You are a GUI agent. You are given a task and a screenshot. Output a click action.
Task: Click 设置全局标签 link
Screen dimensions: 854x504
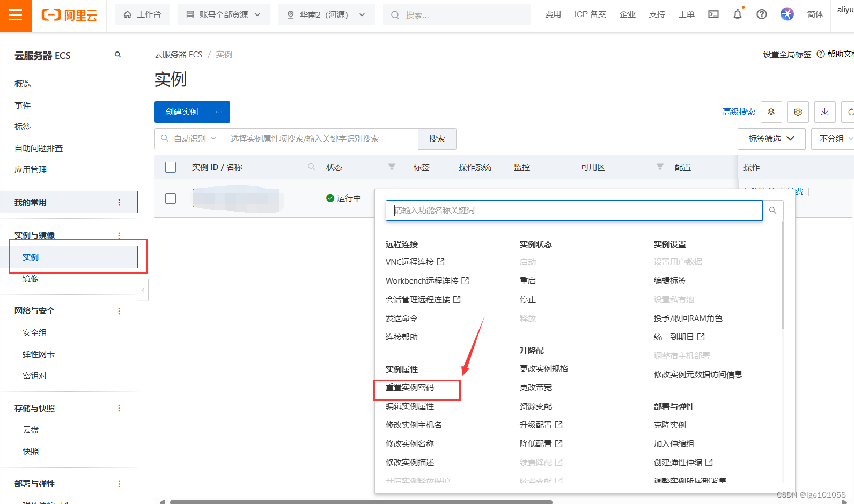pos(787,55)
